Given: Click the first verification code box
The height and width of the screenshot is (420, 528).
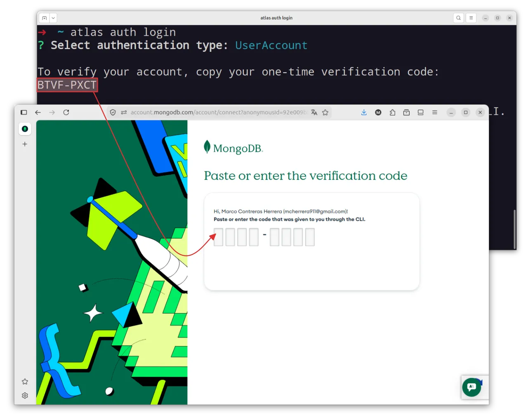Looking at the screenshot, I should coord(219,237).
